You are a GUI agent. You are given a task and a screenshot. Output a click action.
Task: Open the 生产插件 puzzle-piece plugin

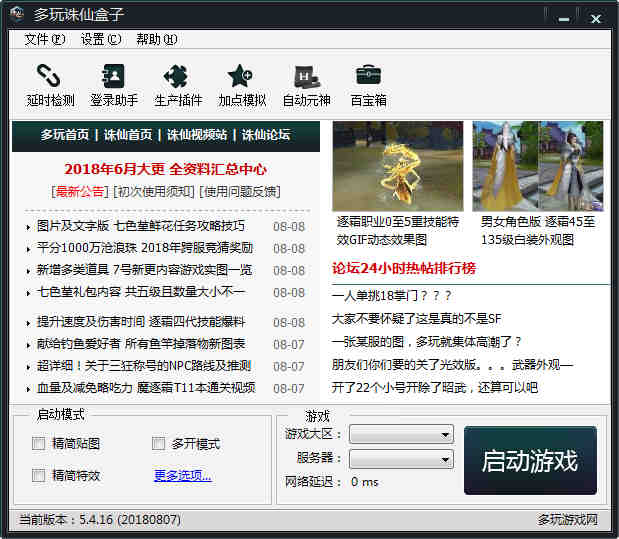point(177,85)
